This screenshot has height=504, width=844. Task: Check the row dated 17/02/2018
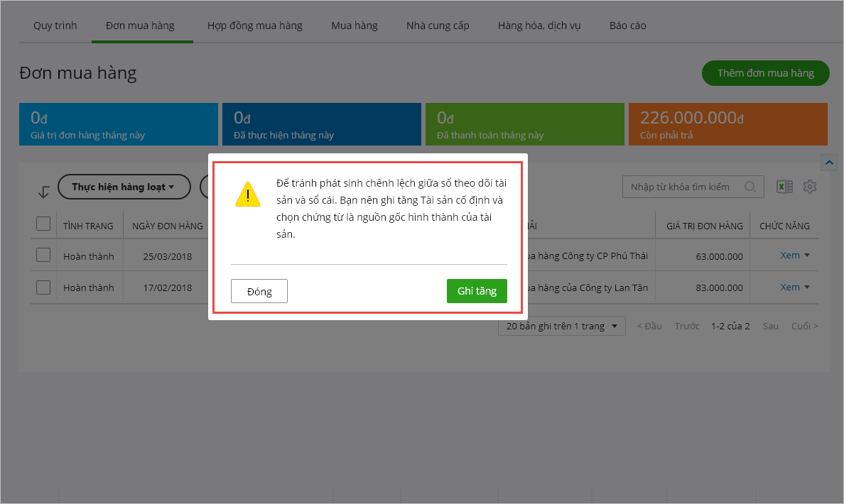43,287
